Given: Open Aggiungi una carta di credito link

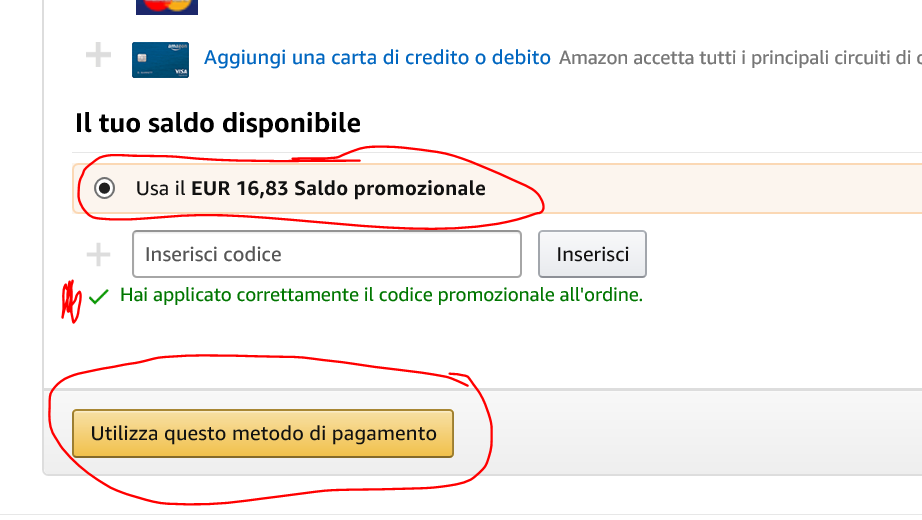Looking at the screenshot, I should tap(377, 57).
